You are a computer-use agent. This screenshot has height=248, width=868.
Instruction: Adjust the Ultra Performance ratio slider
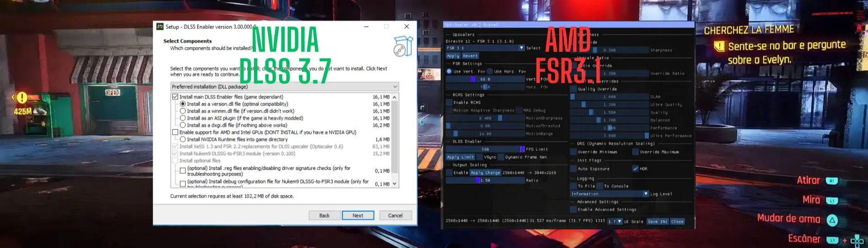[609, 136]
